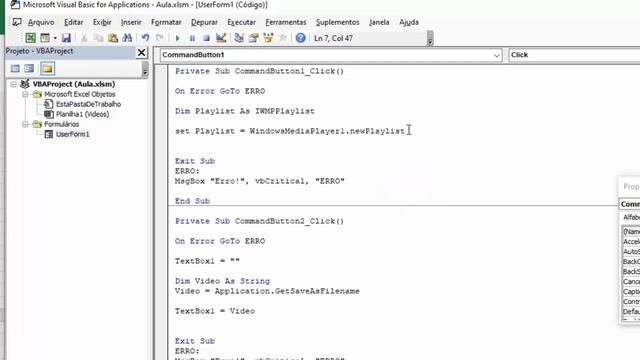Open the Ajuda menu
The width and height of the screenshot is (640, 360).
click(x=409, y=22)
